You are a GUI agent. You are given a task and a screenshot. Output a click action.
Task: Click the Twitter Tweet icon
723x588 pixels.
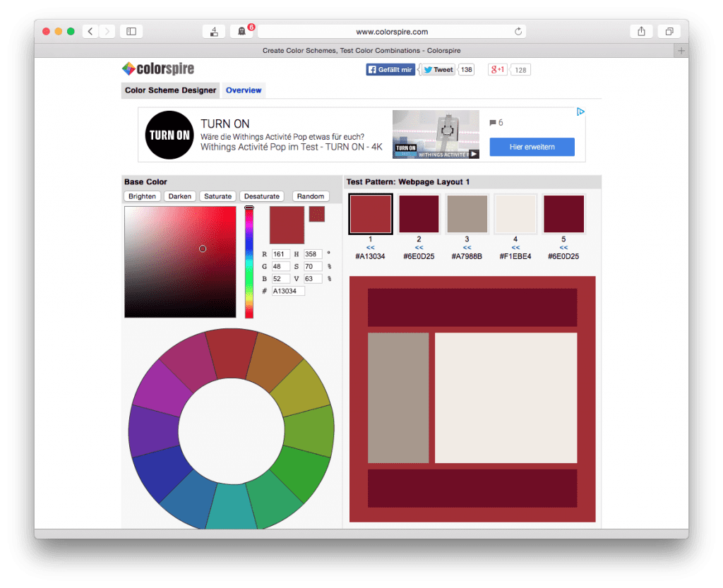(426, 69)
